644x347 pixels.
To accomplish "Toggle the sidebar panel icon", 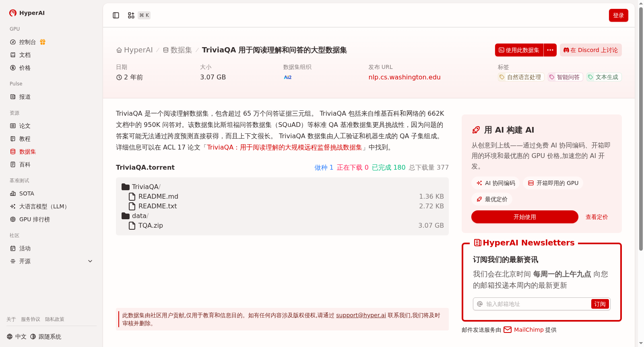I will (x=116, y=15).
